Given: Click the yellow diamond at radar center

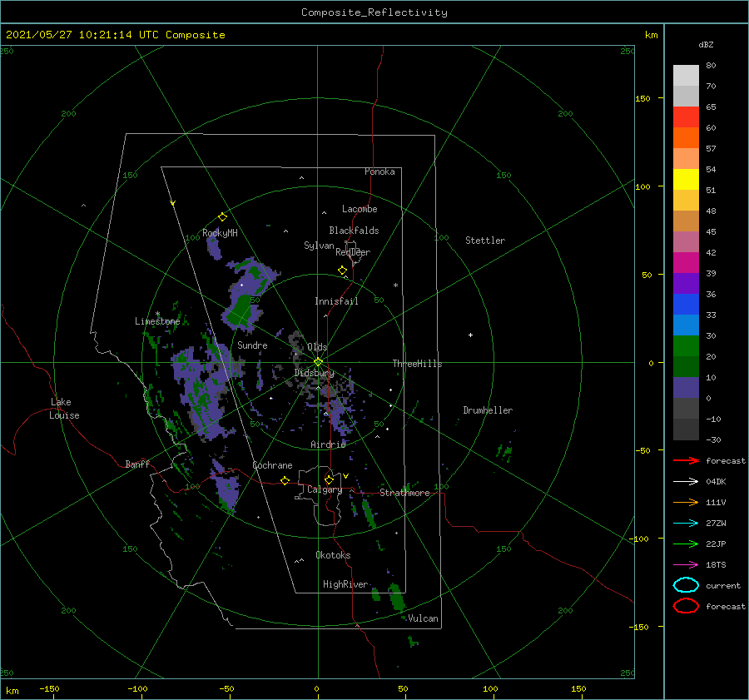Looking at the screenshot, I should [x=318, y=362].
